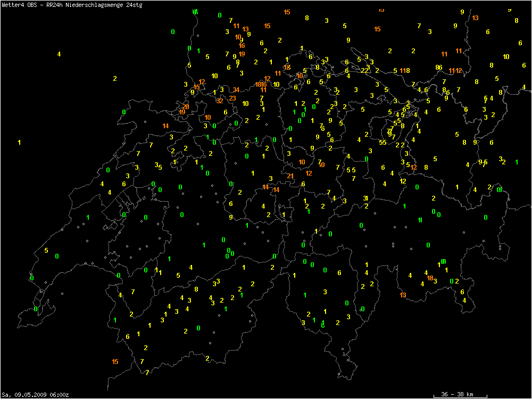The image size is (532, 399).
Task: Select the isolated yellow 2 in the upper left
Action: point(114,78)
